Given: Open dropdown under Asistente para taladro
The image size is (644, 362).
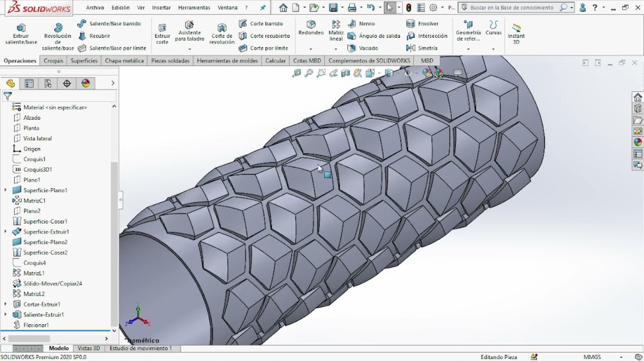Looking at the screenshot, I should pyautogui.click(x=190, y=49).
